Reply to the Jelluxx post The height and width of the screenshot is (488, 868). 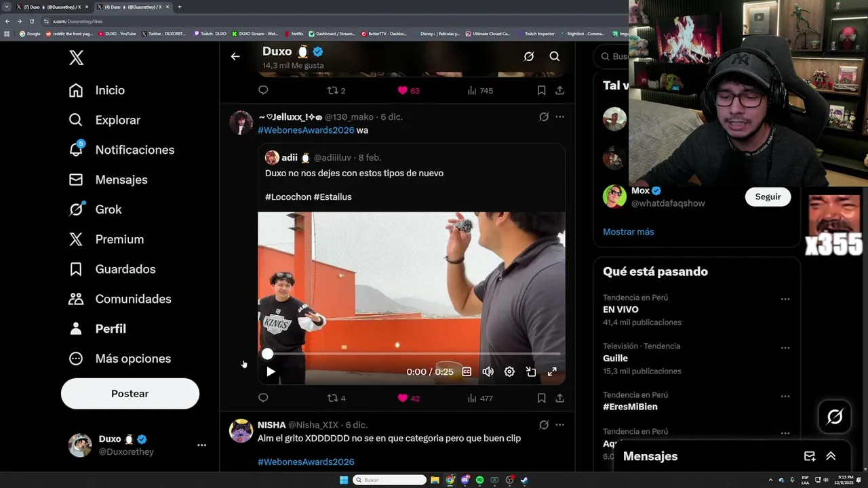click(x=263, y=398)
